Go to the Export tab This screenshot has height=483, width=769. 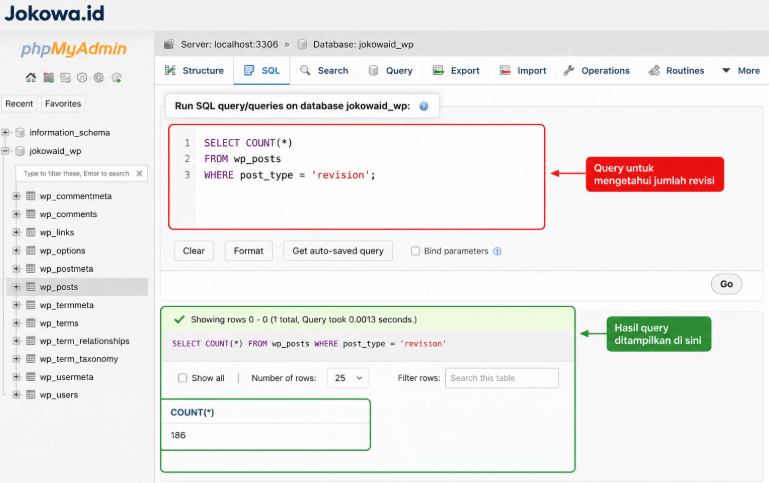pyautogui.click(x=456, y=71)
